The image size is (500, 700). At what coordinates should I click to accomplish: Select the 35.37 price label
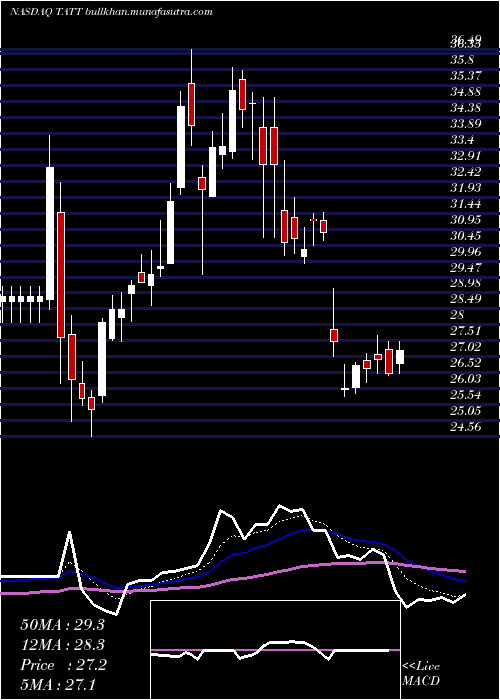point(465,76)
